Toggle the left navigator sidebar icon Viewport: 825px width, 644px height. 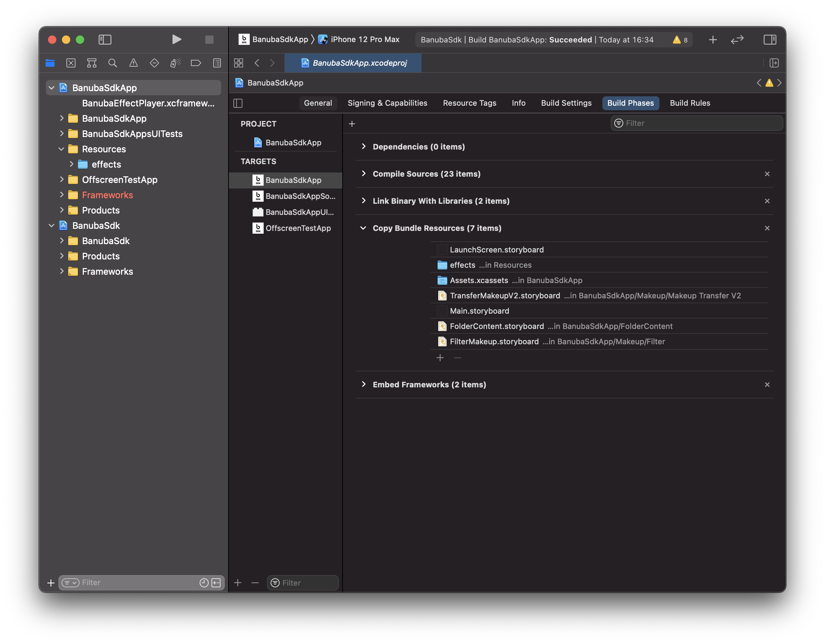tap(105, 39)
